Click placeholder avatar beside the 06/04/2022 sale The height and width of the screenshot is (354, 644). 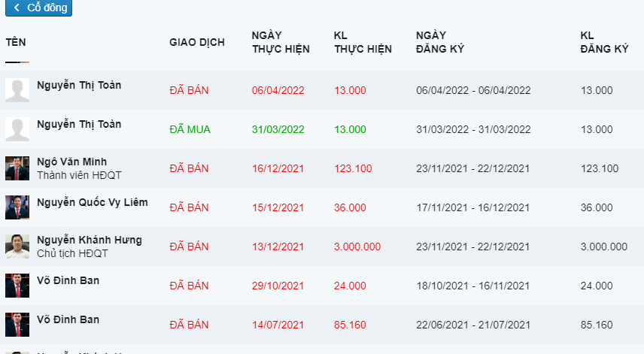click(x=17, y=90)
